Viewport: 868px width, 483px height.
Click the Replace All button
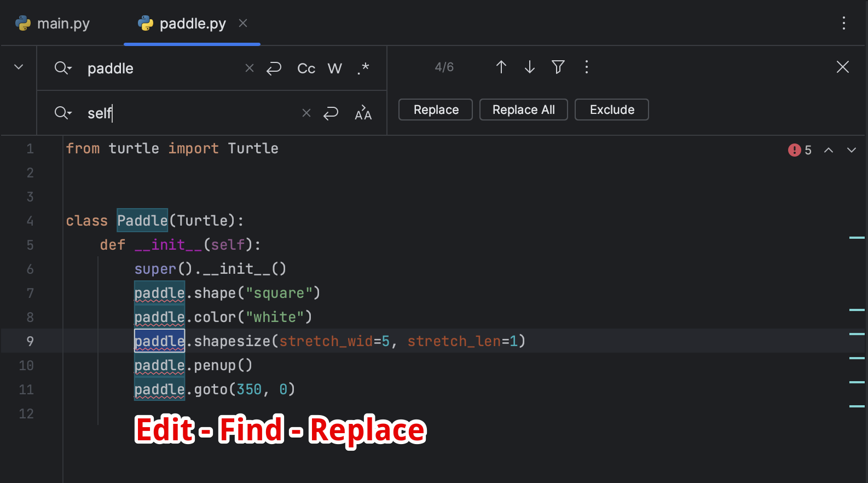[524, 110]
